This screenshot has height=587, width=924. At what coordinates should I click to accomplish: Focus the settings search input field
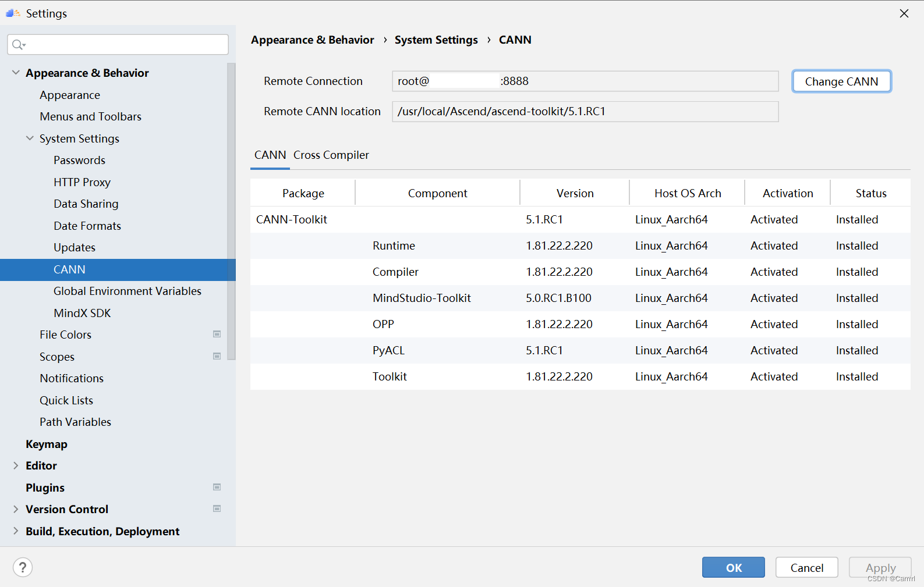coord(118,45)
